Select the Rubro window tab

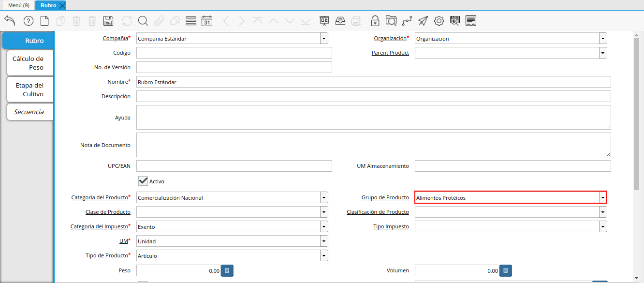click(x=48, y=5)
